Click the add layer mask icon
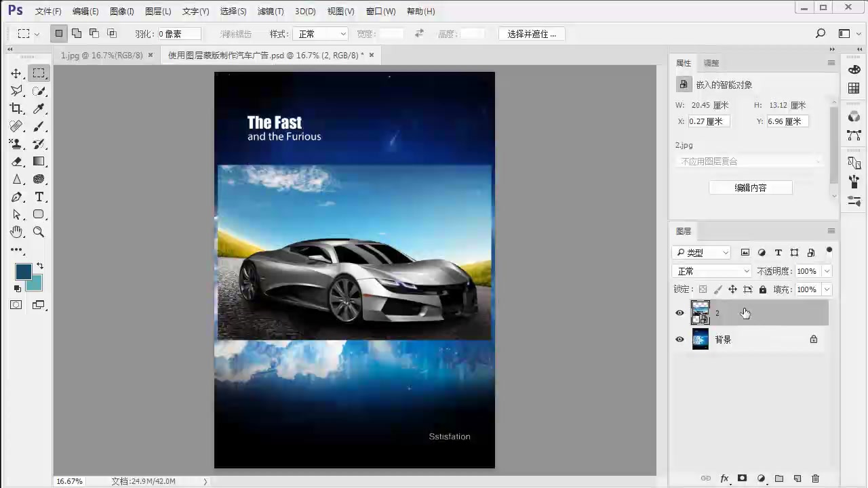The width and height of the screenshot is (868, 488). pos(743,479)
